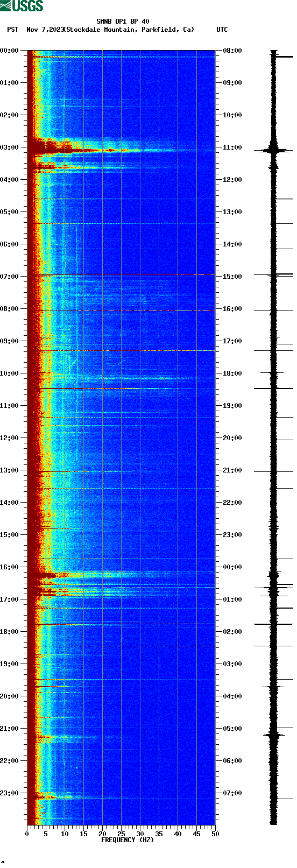Click the 00:00 label on the PST axis
The height and width of the screenshot is (868, 297).
pyautogui.click(x=9, y=51)
